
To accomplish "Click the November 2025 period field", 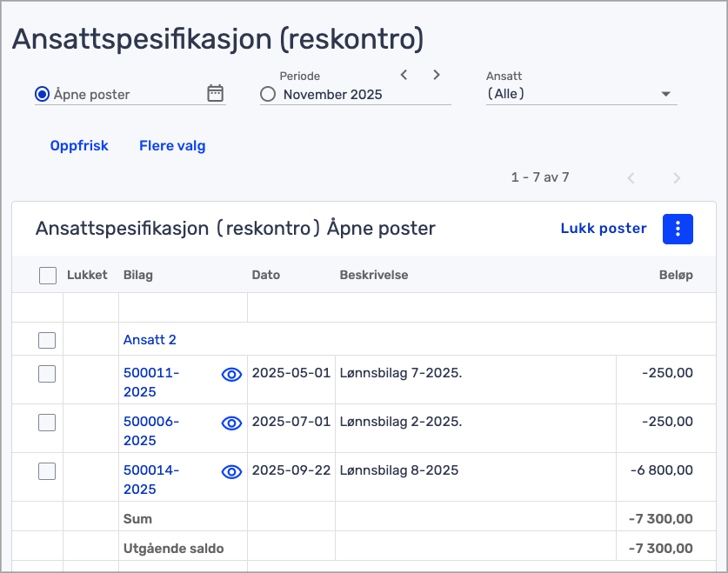I will [x=333, y=95].
